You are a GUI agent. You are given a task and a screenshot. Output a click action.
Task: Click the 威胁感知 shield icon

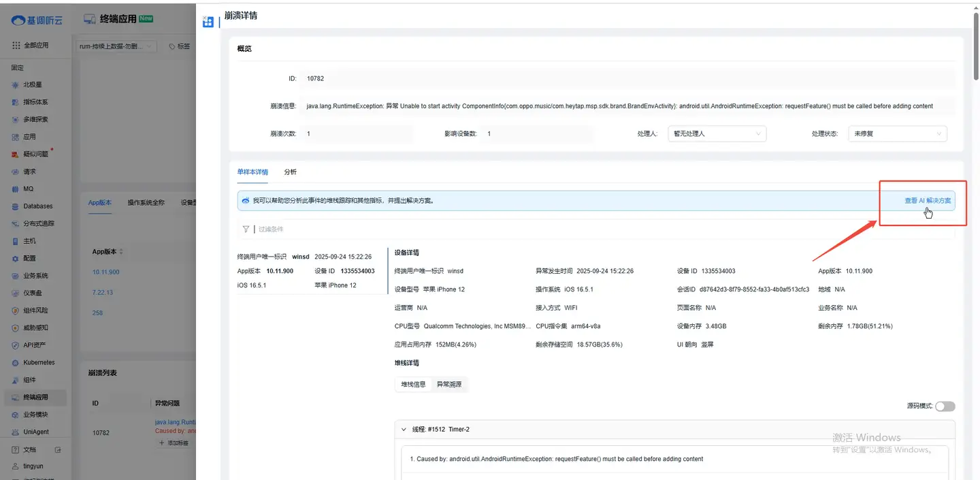tap(16, 328)
